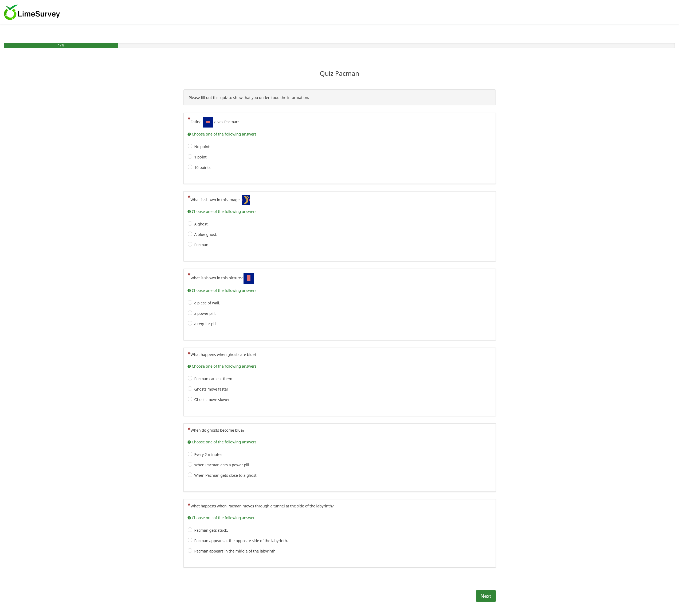Select 'When Pacman eats a power pill'

(x=190, y=464)
